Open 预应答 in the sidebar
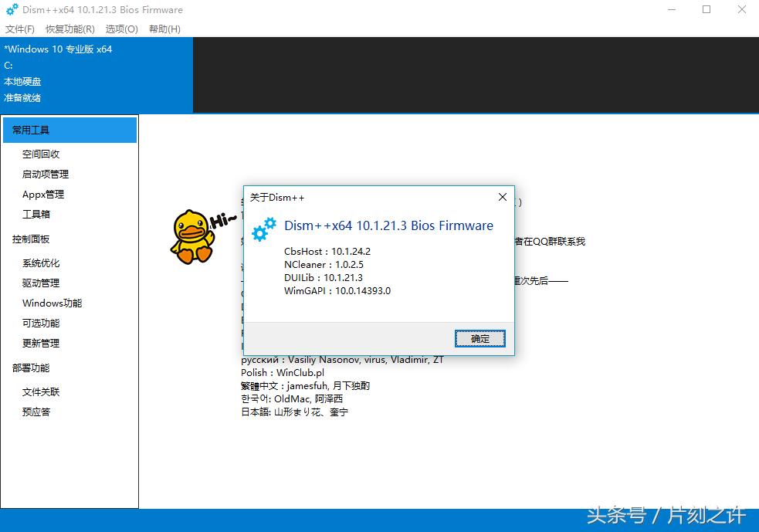This screenshot has width=759, height=532. click(36, 412)
